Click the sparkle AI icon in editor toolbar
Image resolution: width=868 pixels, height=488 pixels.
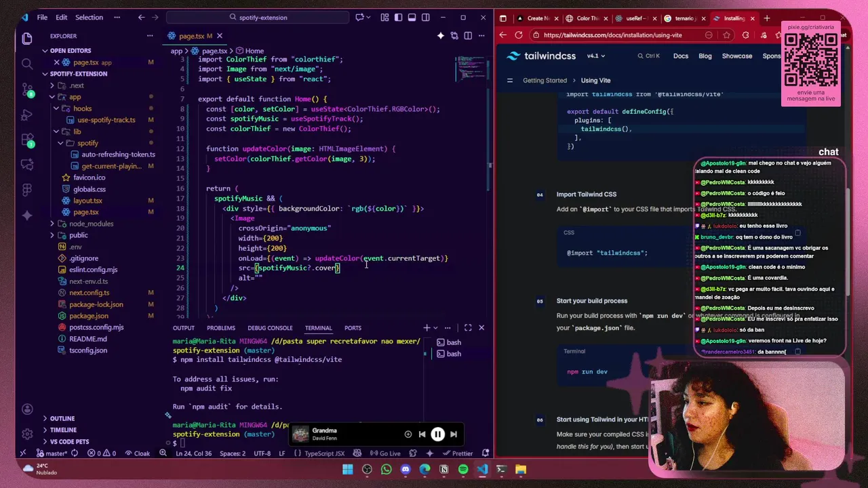tap(441, 36)
